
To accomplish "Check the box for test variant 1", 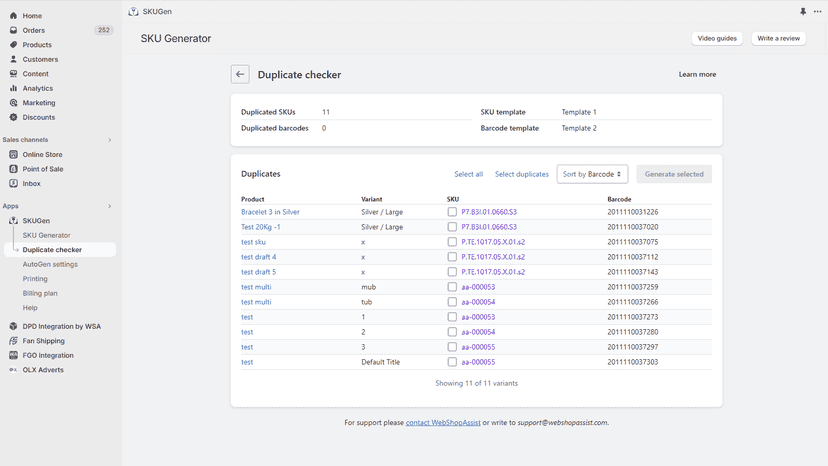I will tap(452, 317).
